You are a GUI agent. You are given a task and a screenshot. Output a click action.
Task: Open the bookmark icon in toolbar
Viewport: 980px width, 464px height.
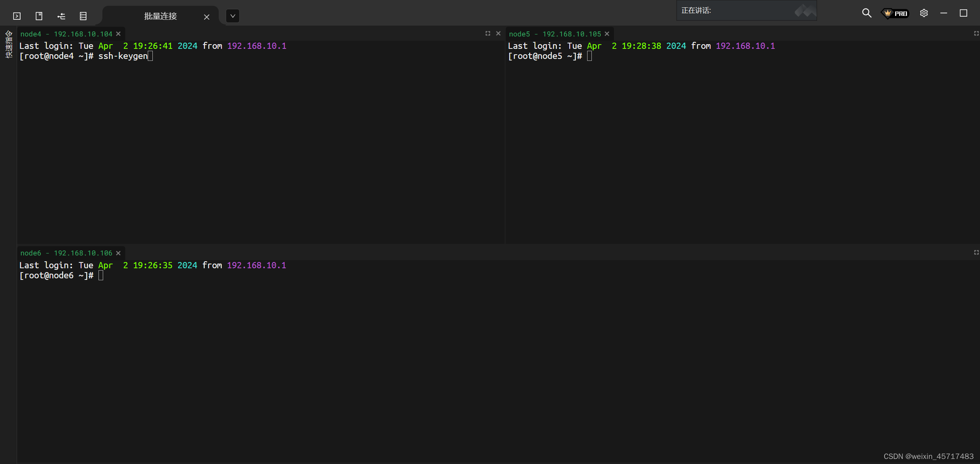(39, 16)
